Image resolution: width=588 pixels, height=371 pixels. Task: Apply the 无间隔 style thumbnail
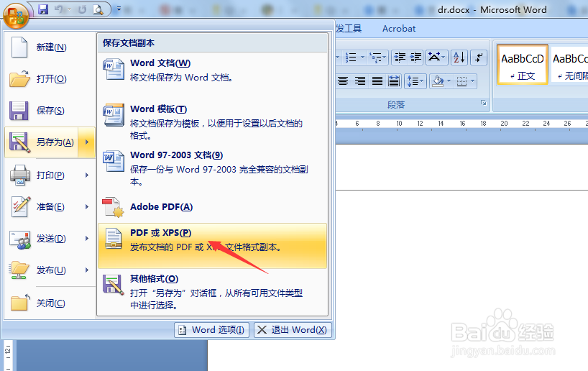(x=569, y=64)
